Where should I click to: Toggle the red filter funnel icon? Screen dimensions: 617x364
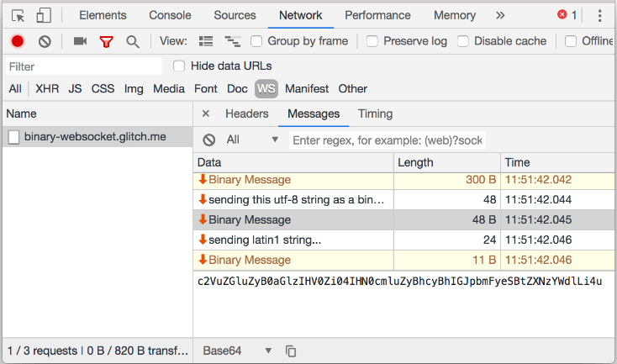click(x=106, y=41)
